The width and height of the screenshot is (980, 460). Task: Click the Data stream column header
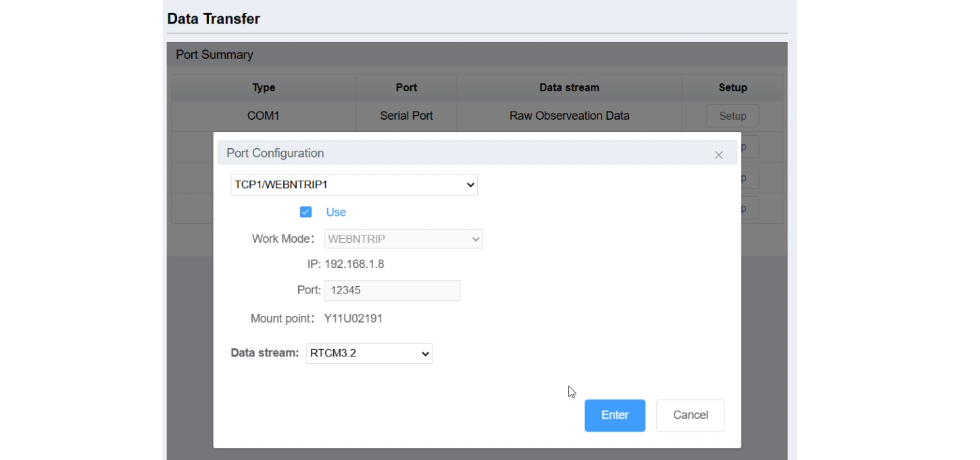coord(569,87)
